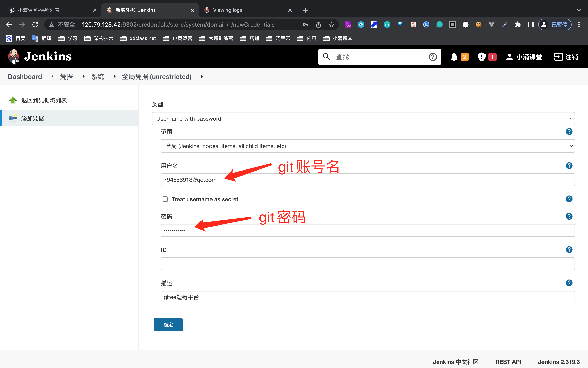Click 注销 to log out

(566, 57)
